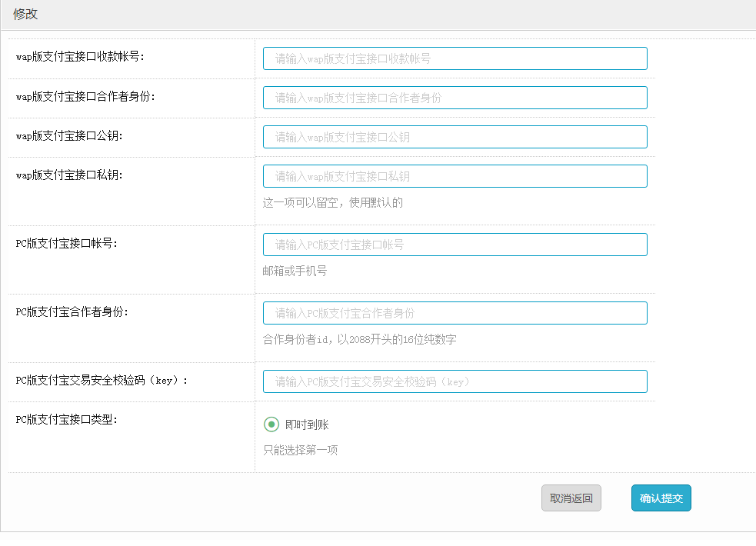Image resolution: width=756 pixels, height=546 pixels.
Task: Click the wap版支付宝接口收款帐号 input field
Action: point(455,58)
